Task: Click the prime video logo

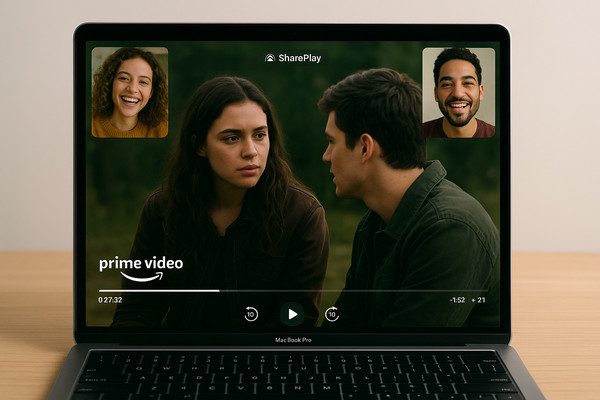Action: pos(141,269)
